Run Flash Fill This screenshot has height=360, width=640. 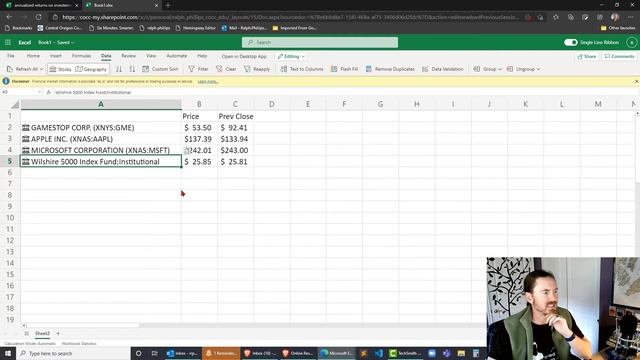(344, 69)
